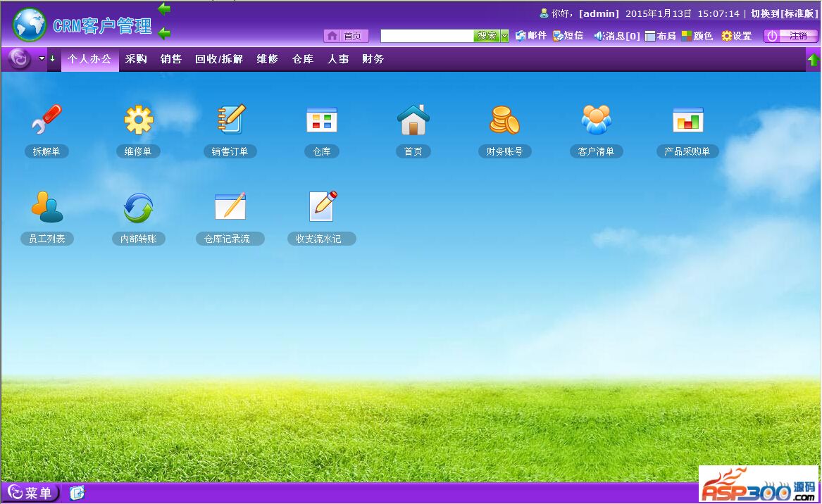Open the 内部转账 refresh arrows icon
Screen dimensions: 822x504
(138, 208)
